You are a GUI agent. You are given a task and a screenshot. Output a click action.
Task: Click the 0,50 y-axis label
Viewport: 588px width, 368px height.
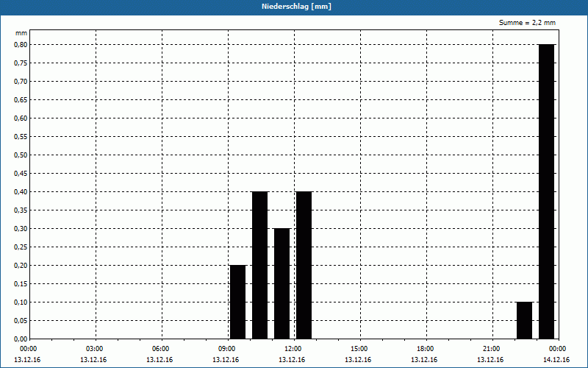21,155
